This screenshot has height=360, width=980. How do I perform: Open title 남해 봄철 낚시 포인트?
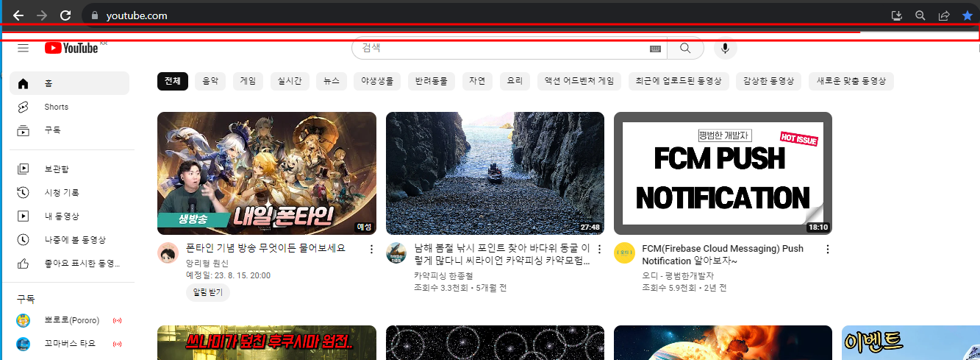coord(502,255)
